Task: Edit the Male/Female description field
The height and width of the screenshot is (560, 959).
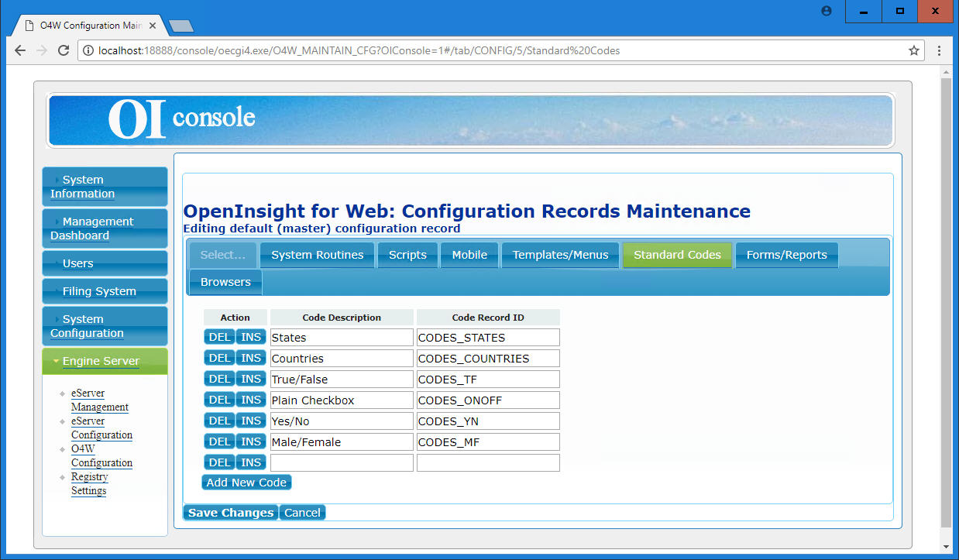Action: click(x=342, y=442)
